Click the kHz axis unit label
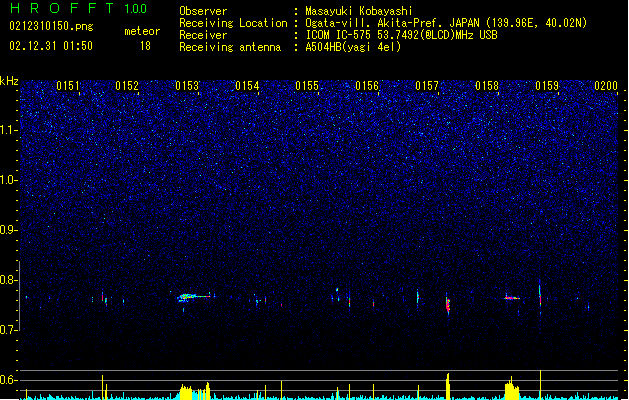Viewport: 629px width, 400px height. point(9,81)
